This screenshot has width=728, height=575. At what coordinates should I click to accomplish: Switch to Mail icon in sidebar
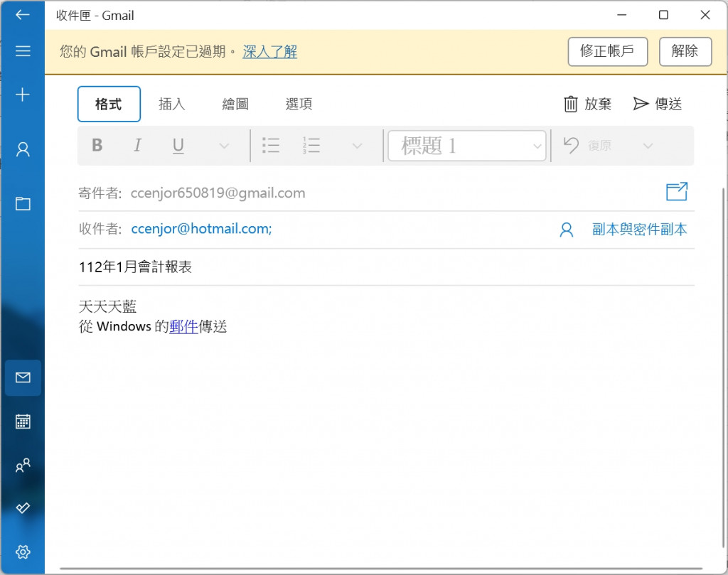coord(23,377)
